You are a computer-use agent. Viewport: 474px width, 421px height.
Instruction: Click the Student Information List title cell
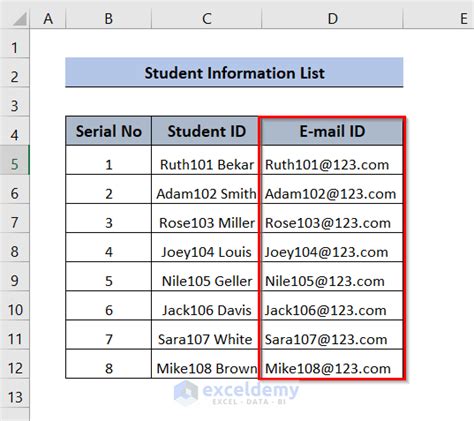tap(234, 73)
